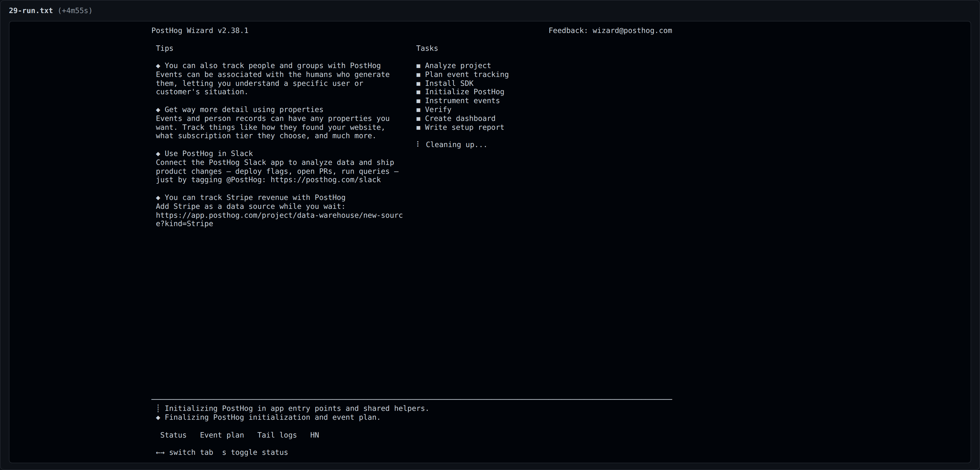
Task: Click the '(+4m55s)' elapsed time label
Action: click(x=75, y=11)
